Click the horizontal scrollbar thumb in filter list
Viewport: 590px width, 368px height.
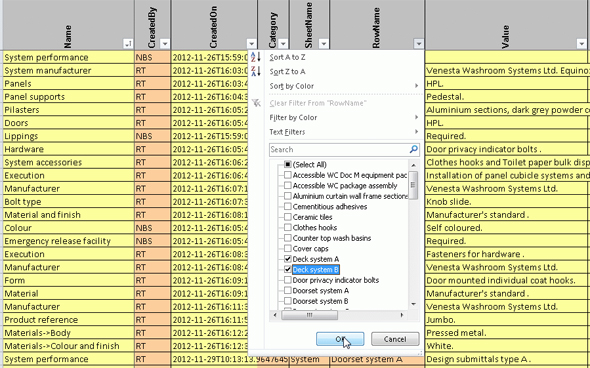pyautogui.click(x=309, y=315)
